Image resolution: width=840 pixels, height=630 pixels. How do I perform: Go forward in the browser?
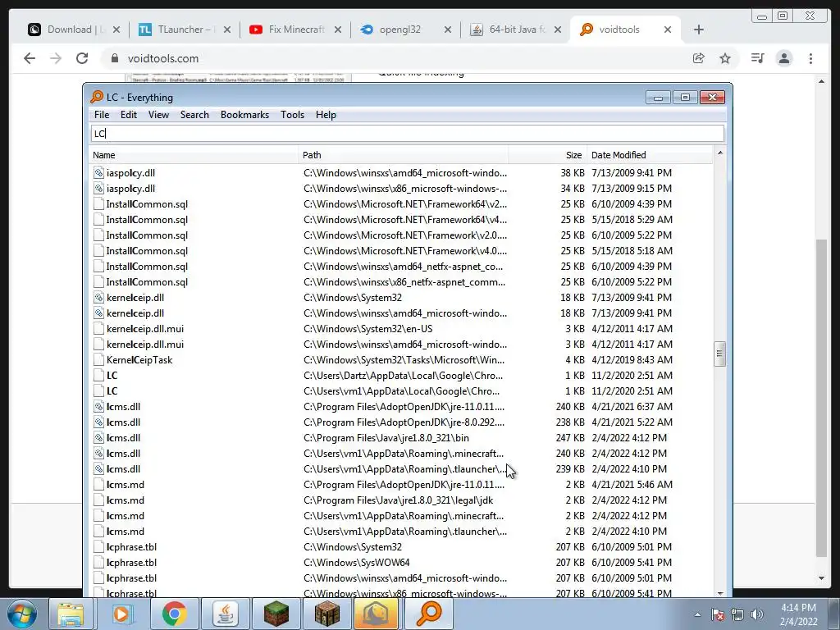(56, 58)
